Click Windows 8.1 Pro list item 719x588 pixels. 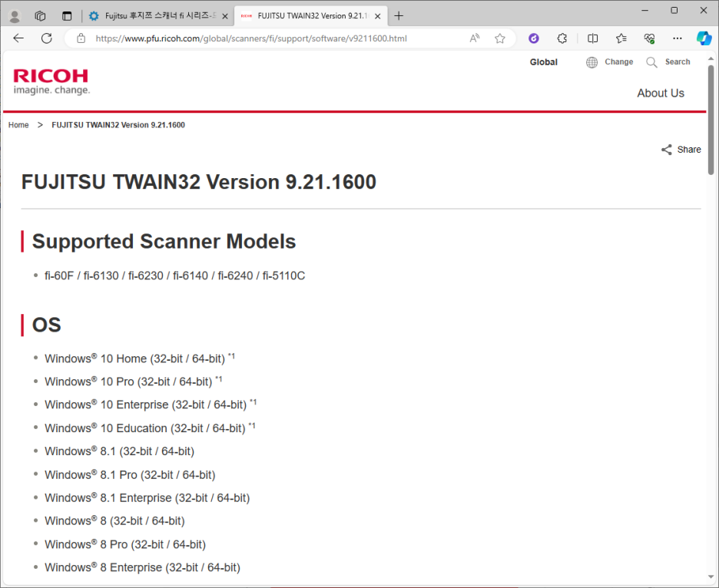pyautogui.click(x=130, y=474)
